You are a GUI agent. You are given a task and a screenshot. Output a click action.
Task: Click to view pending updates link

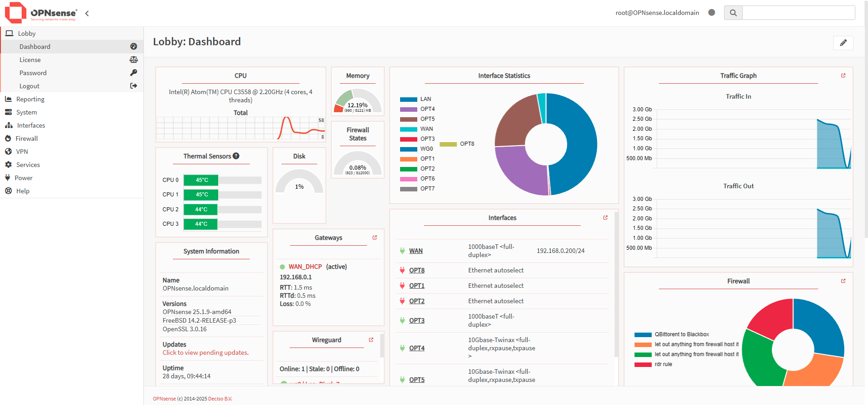(x=205, y=353)
